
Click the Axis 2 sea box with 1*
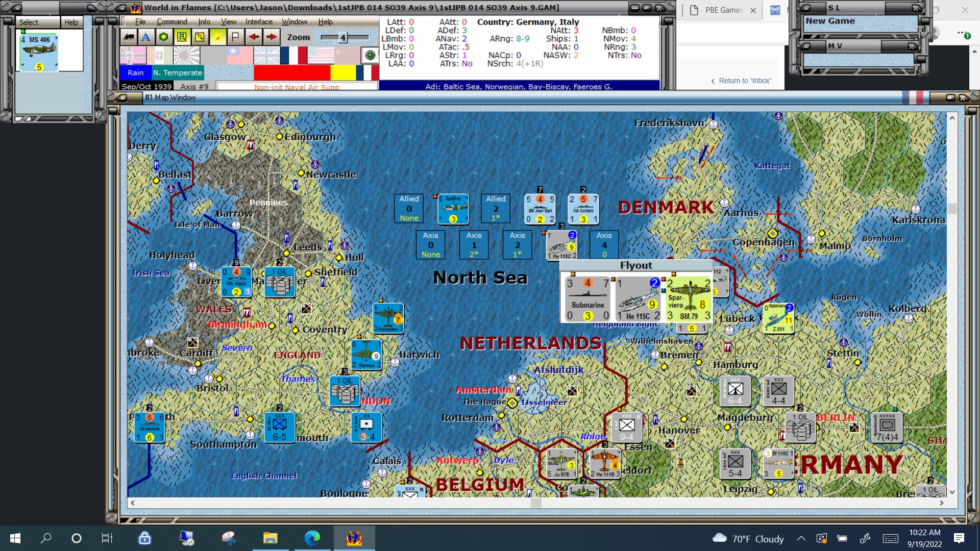517,244
